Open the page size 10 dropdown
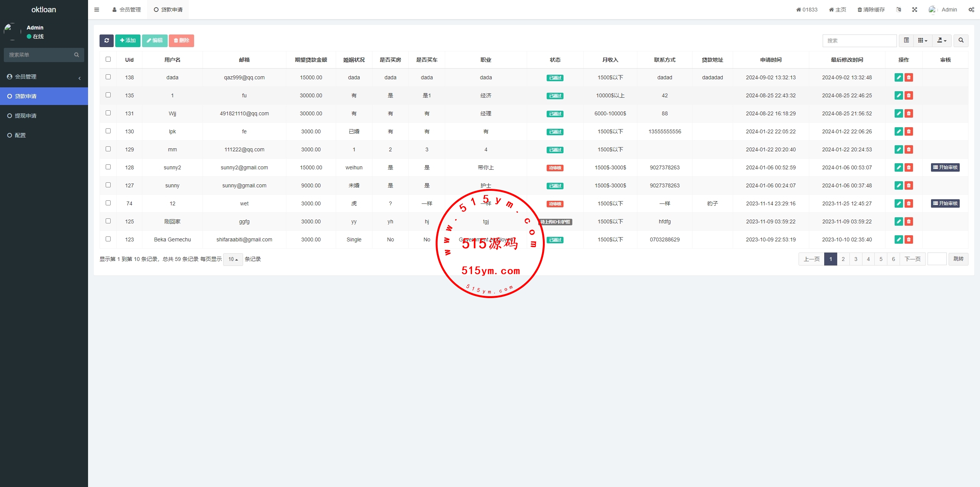Screen dimensions: 980x487 pyautogui.click(x=233, y=259)
